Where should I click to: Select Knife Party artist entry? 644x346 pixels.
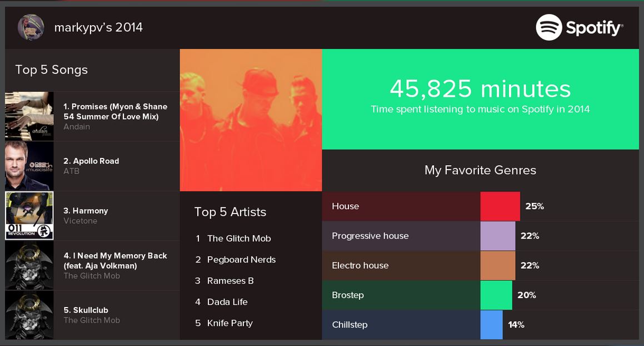[x=229, y=323]
